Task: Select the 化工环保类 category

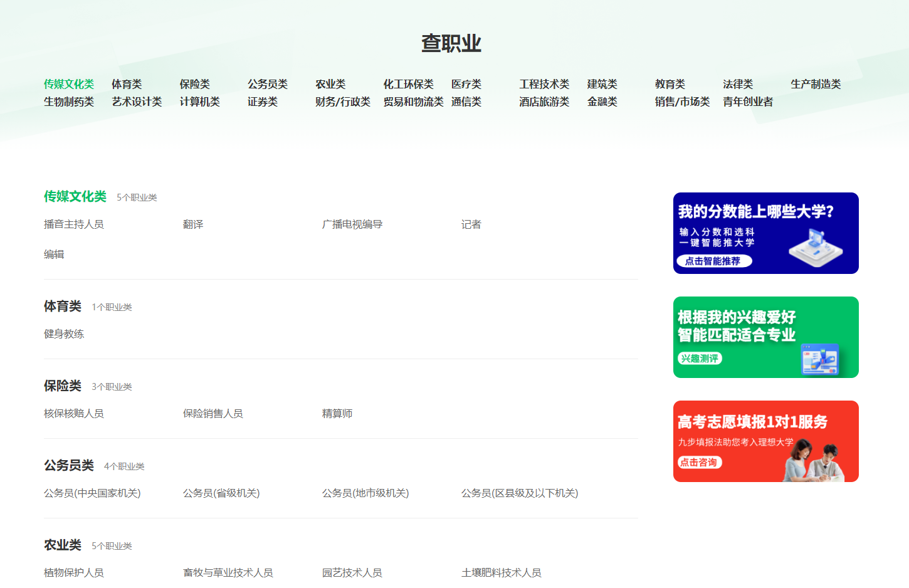Action: 409,84
